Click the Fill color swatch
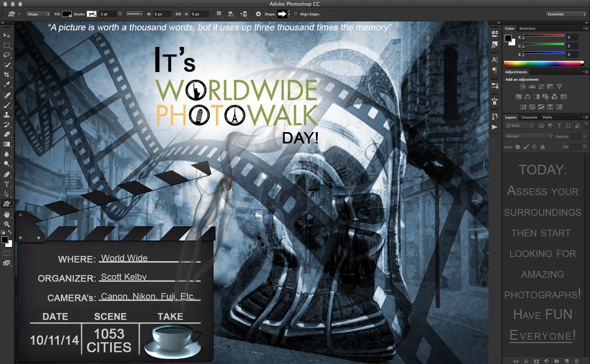The height and width of the screenshot is (364, 590). tap(67, 14)
